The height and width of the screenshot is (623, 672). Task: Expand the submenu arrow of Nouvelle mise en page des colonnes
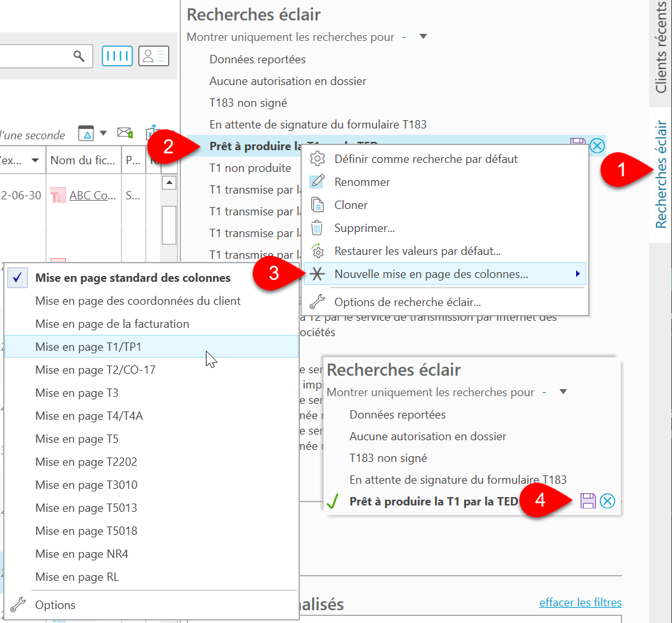[x=577, y=273]
